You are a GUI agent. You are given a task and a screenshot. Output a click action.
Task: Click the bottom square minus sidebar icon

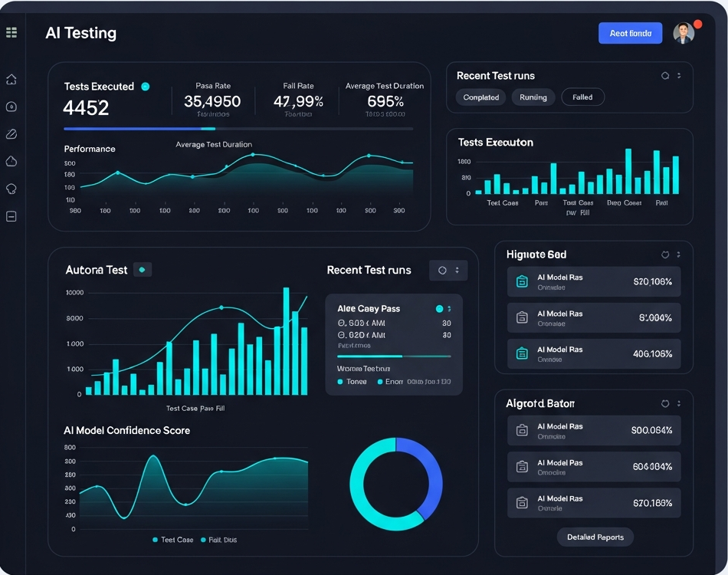click(11, 216)
